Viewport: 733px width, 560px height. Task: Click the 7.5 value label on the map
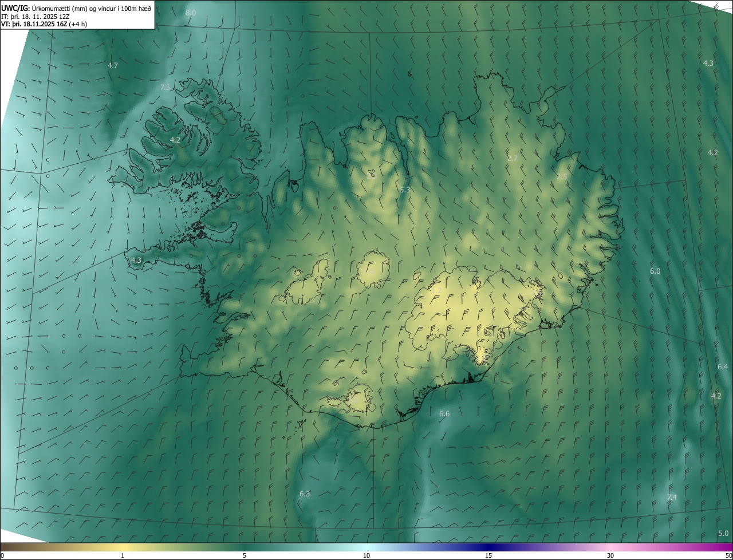165,87
